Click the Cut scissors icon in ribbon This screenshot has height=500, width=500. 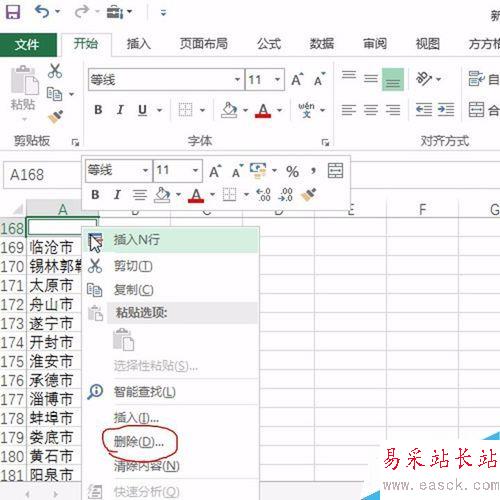pos(55,71)
